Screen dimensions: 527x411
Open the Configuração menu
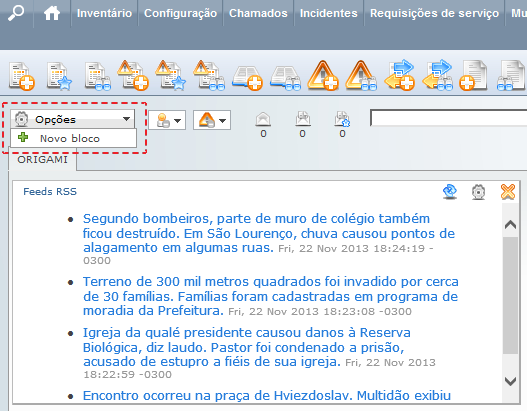(180, 13)
